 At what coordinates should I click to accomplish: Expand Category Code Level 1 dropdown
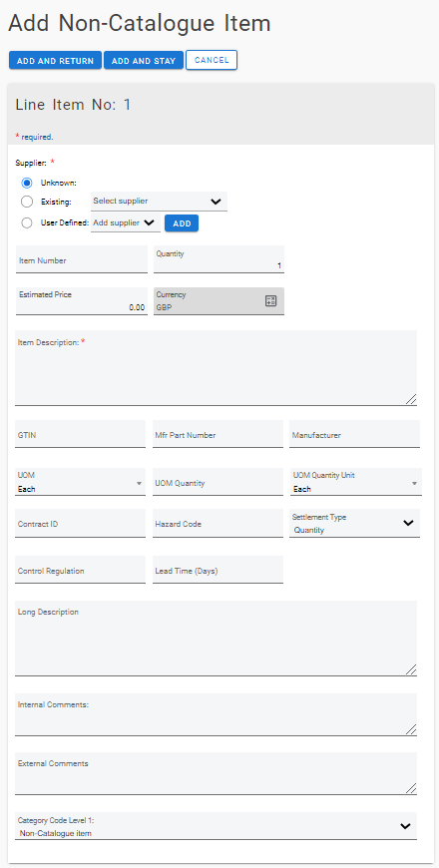point(216,826)
